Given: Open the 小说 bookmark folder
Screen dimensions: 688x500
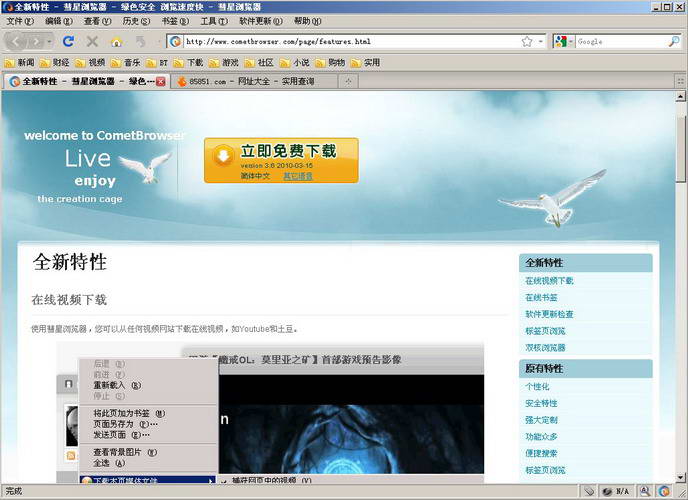Looking at the screenshot, I should point(294,63).
